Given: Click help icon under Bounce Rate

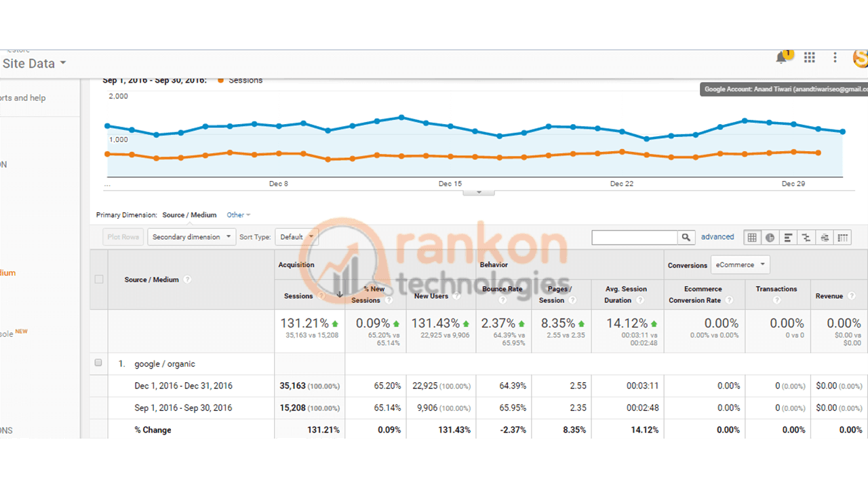Looking at the screenshot, I should (x=502, y=300).
